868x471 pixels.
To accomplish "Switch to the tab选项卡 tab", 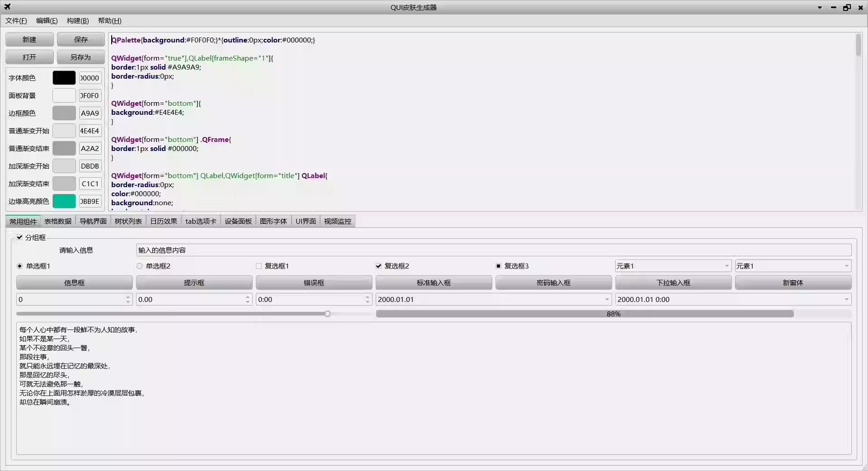I will 201,221.
